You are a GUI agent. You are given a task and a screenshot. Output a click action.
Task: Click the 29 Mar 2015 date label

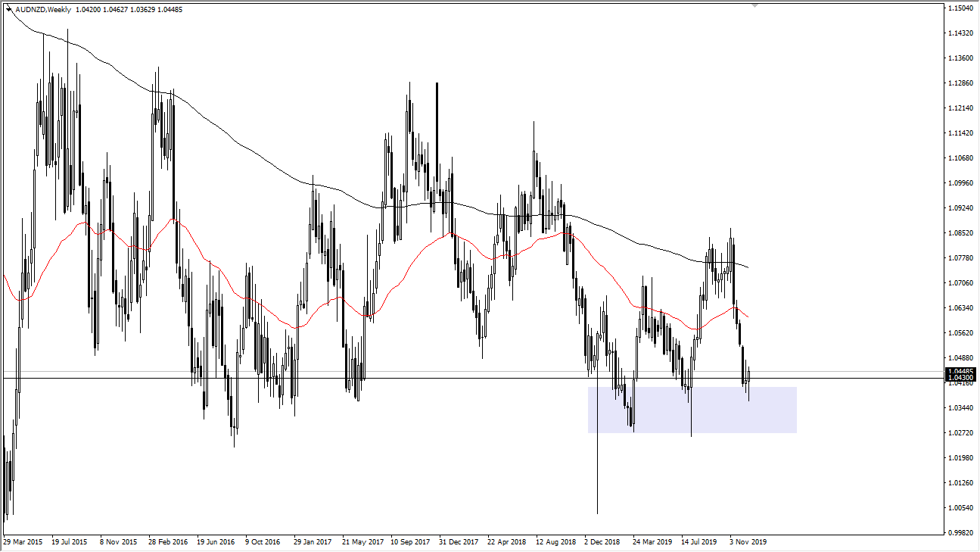pyautogui.click(x=23, y=542)
